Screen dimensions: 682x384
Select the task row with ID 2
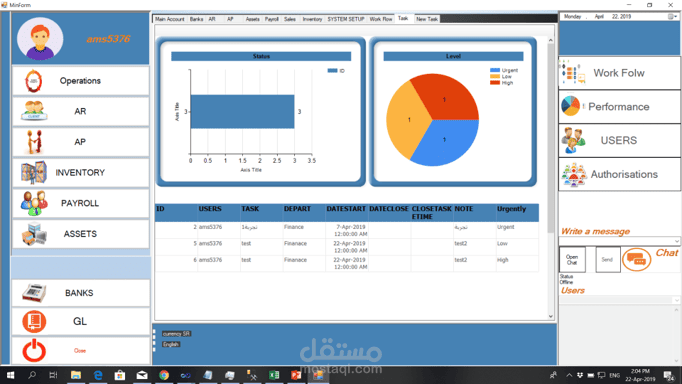(x=347, y=230)
